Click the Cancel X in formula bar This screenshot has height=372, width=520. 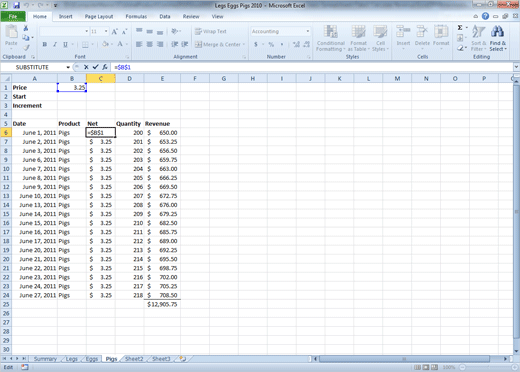(x=86, y=67)
